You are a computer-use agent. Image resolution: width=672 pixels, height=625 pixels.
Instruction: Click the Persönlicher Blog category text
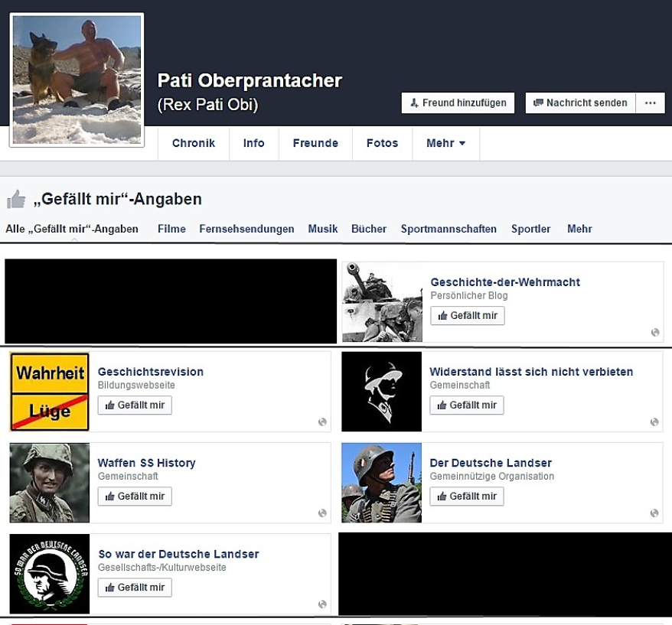[469, 295]
